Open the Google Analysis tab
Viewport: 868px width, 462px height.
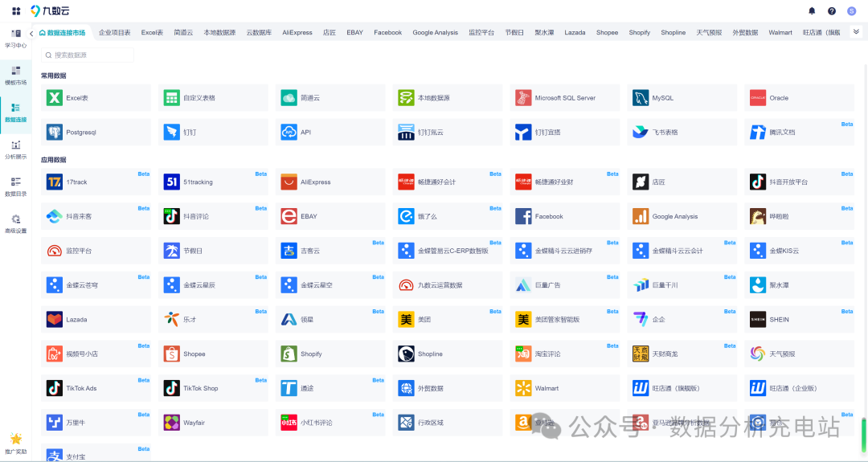coord(435,33)
